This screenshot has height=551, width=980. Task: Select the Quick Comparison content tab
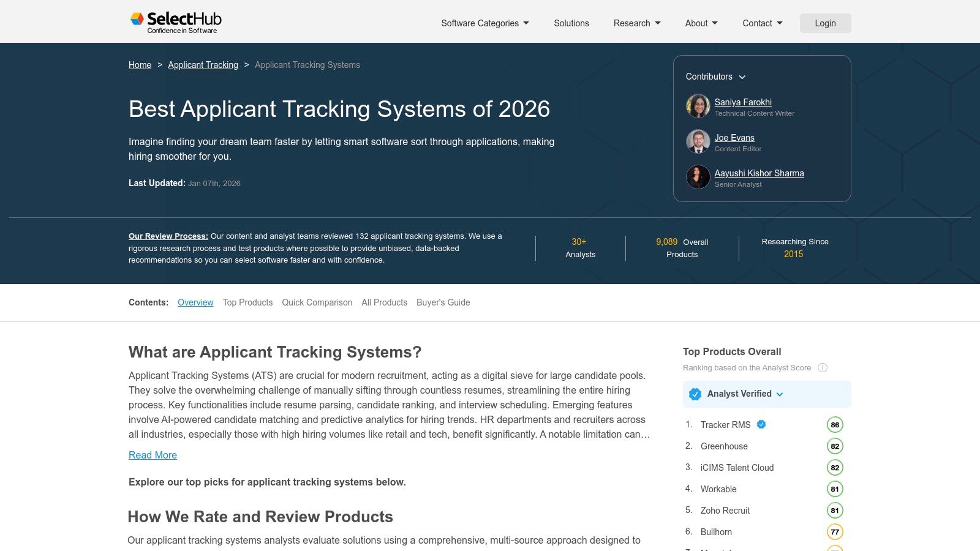click(317, 302)
